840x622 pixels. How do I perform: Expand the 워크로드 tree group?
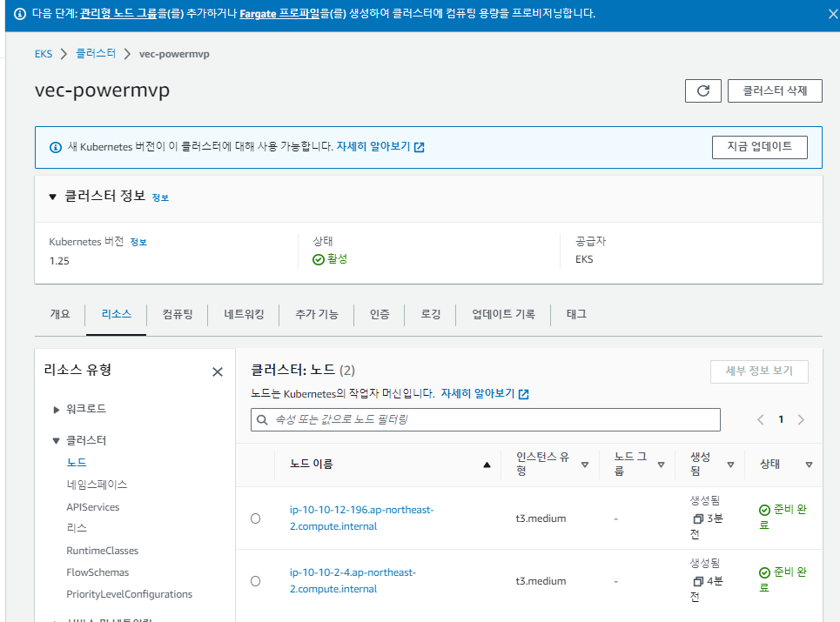pos(57,410)
